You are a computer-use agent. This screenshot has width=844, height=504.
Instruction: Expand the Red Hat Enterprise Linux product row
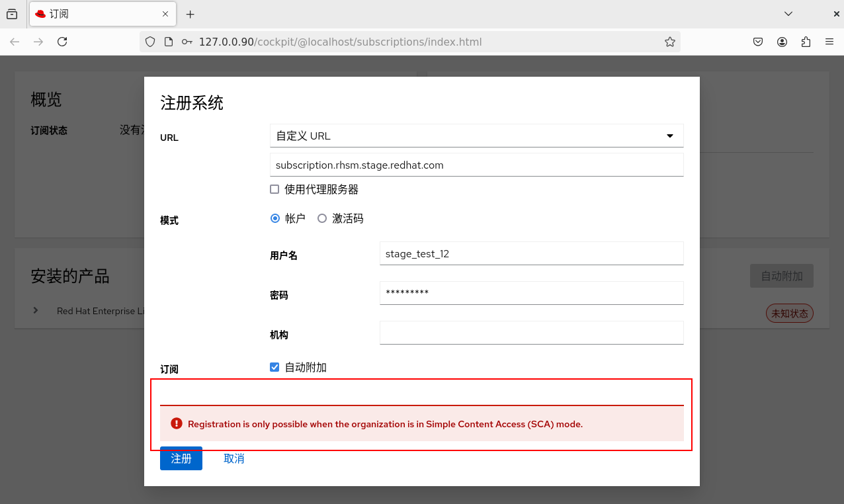click(x=36, y=310)
